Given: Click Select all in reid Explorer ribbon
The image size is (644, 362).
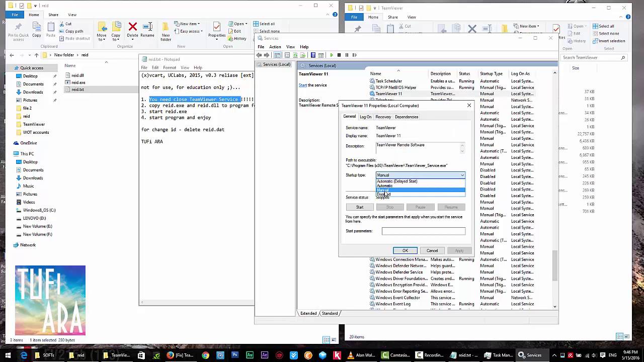Looking at the screenshot, I should click(264, 24).
